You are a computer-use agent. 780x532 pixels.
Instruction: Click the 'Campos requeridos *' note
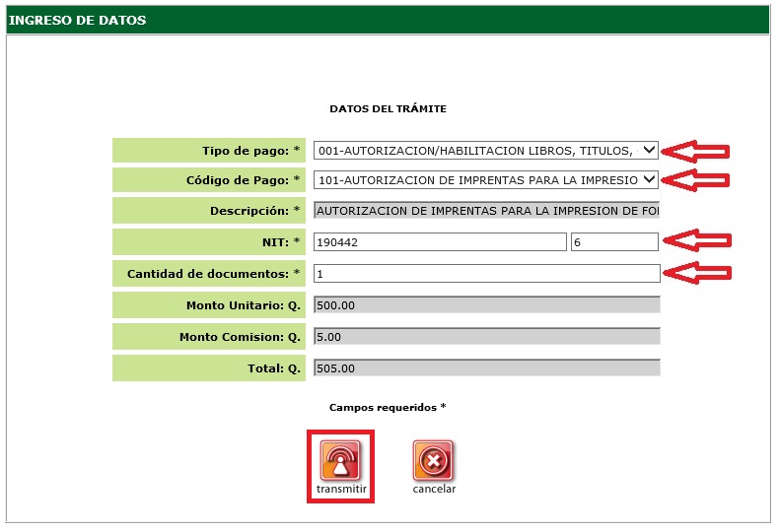coord(388,407)
